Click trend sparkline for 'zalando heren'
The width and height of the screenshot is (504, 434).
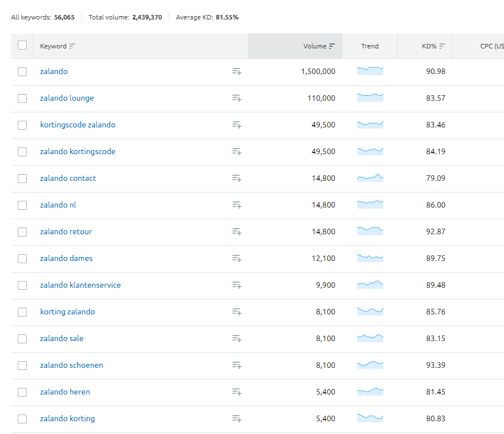tap(370, 391)
